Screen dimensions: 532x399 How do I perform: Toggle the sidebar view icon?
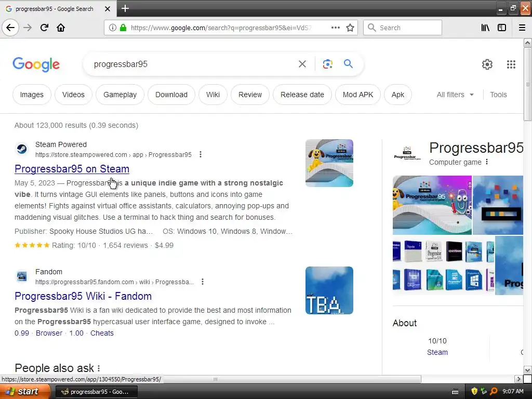[x=502, y=28]
